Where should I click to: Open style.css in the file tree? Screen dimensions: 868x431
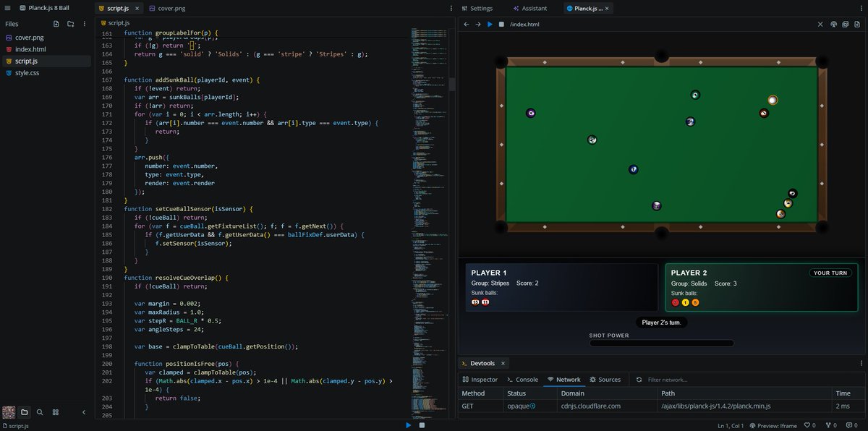click(x=47, y=73)
